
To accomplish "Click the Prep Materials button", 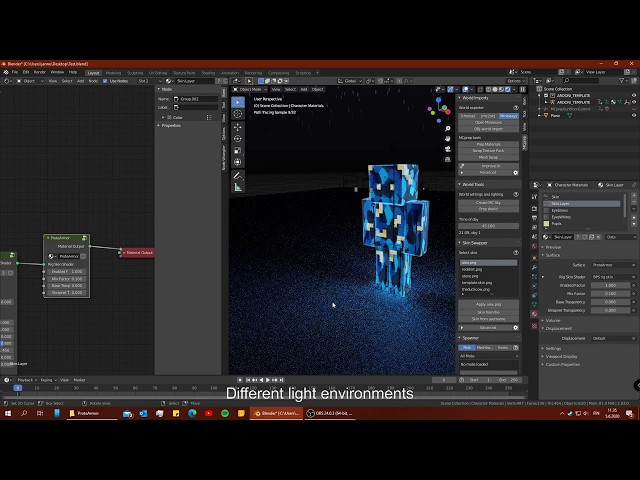I will tap(489, 144).
